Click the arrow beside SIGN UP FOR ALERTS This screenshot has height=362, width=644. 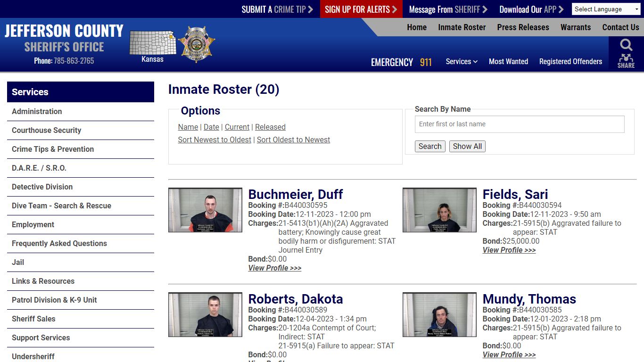pos(395,9)
